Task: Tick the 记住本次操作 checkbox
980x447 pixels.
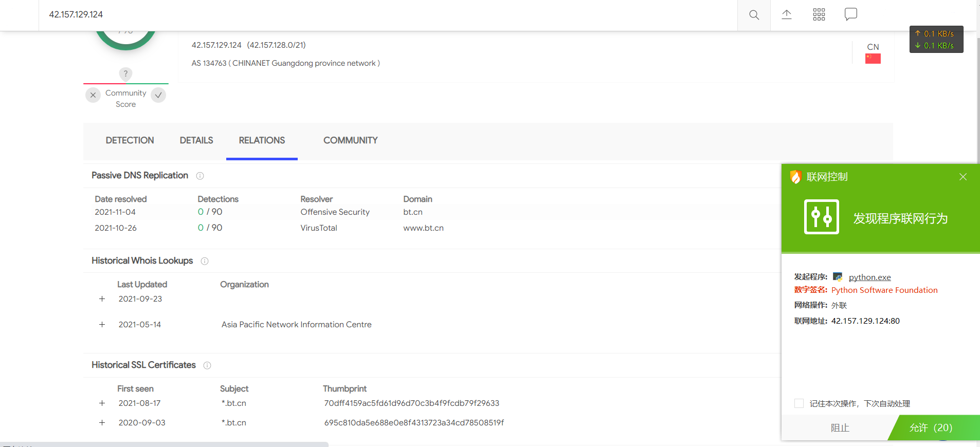Action: 799,403
